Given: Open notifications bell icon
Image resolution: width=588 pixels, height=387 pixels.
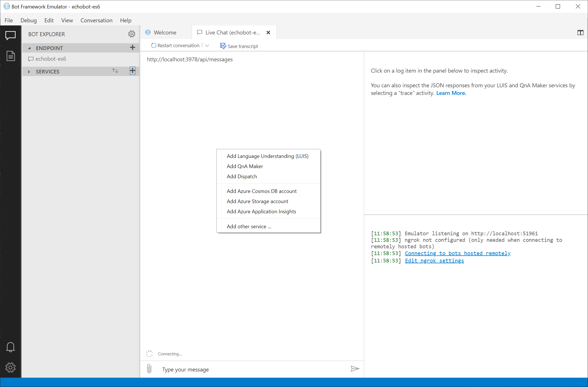Looking at the screenshot, I should point(10,347).
